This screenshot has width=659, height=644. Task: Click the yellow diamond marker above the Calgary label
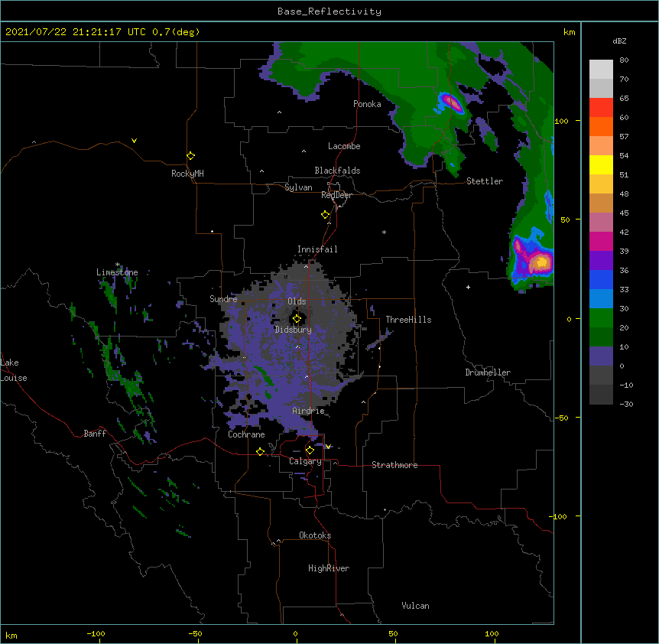click(x=310, y=450)
